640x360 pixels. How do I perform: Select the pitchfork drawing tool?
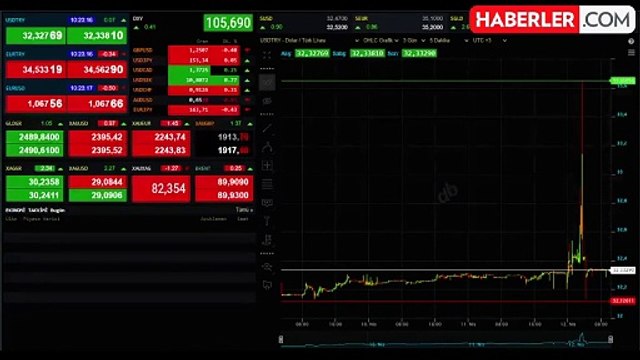(267, 147)
